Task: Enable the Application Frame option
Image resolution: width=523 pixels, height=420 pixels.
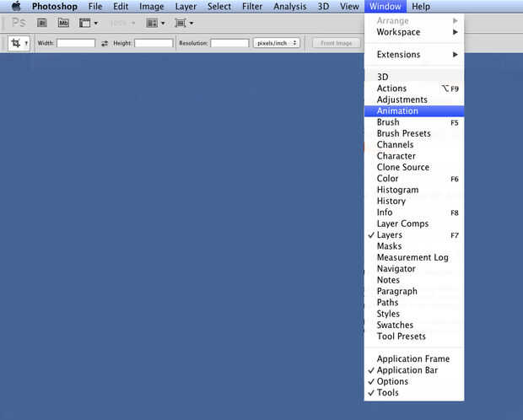Action: 414,358
